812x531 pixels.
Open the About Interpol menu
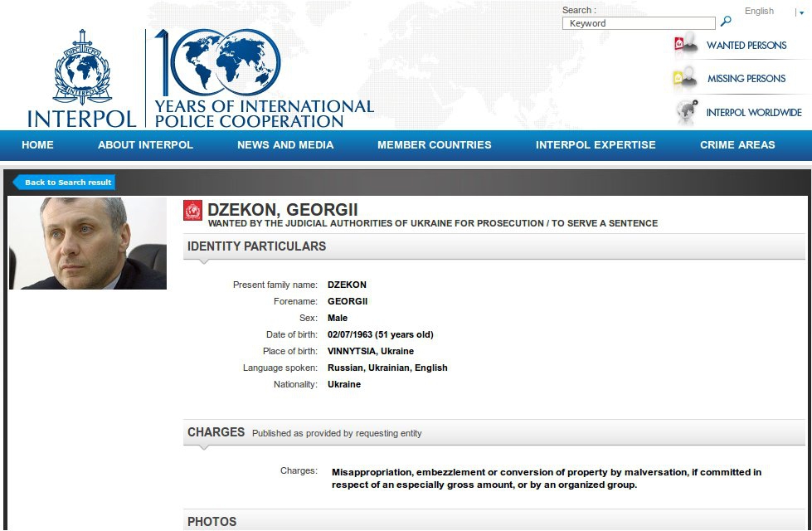coord(145,144)
